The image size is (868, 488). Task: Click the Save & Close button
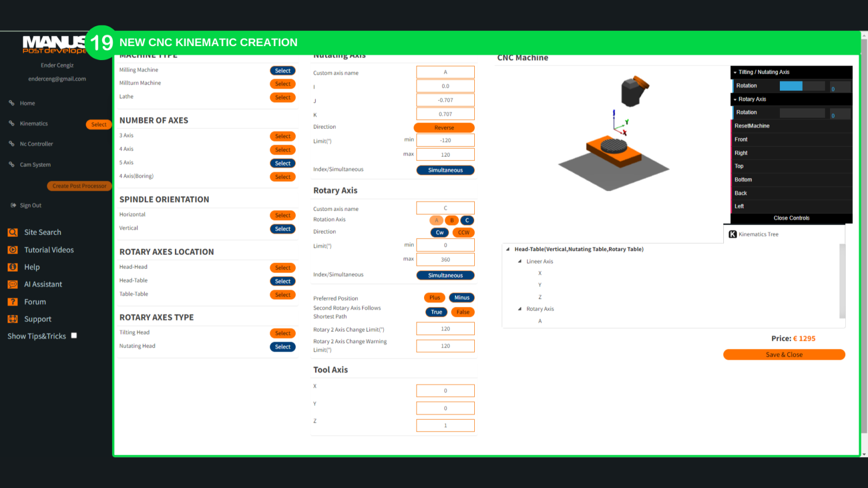[x=783, y=354]
